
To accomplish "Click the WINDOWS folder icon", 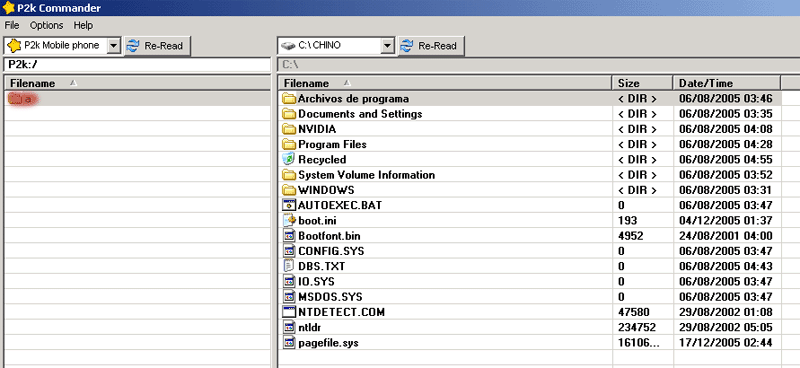I will (289, 190).
